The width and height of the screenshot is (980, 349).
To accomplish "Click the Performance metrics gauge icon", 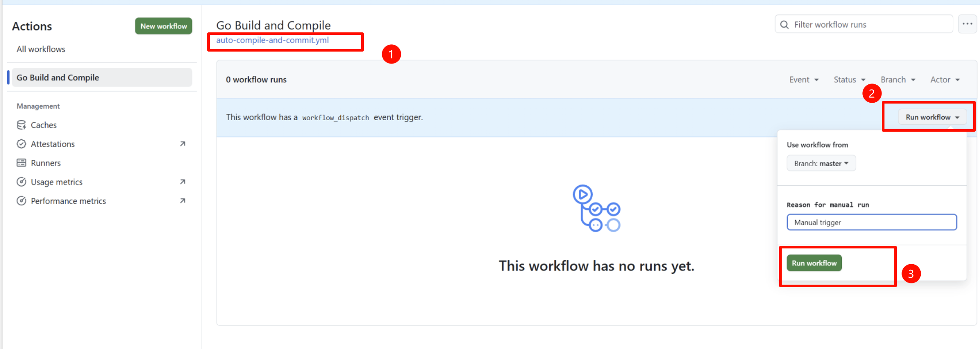I will click(21, 201).
